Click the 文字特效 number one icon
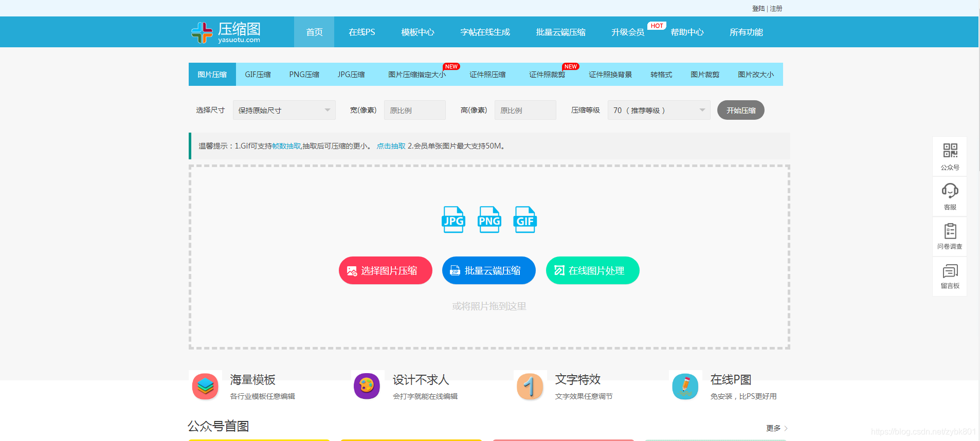This screenshot has width=980, height=441. 530,387
